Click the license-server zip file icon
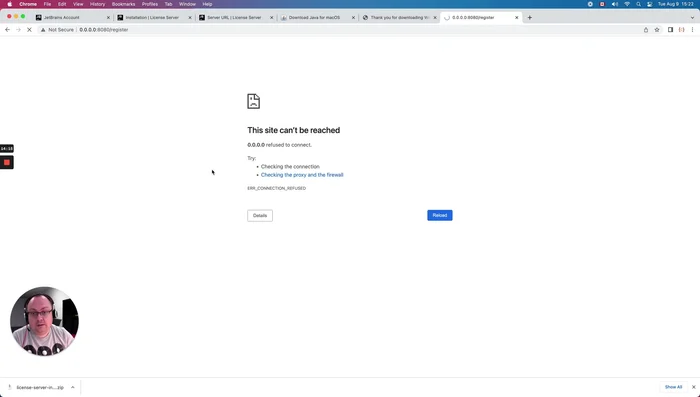 coord(9,387)
